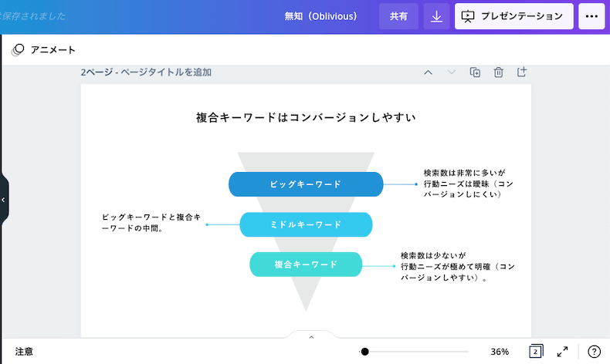Image resolution: width=610 pixels, height=364 pixels.
Task: Duplicate page 2 with the copy icon
Action: pyautogui.click(x=475, y=72)
